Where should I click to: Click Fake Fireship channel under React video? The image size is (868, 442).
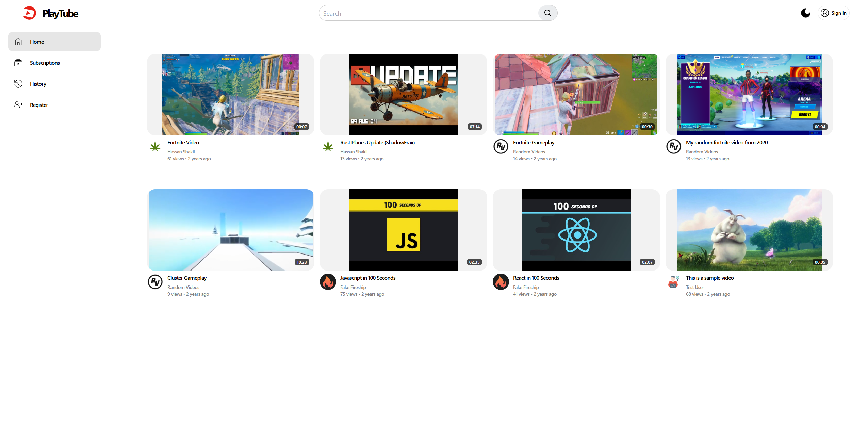[526, 287]
